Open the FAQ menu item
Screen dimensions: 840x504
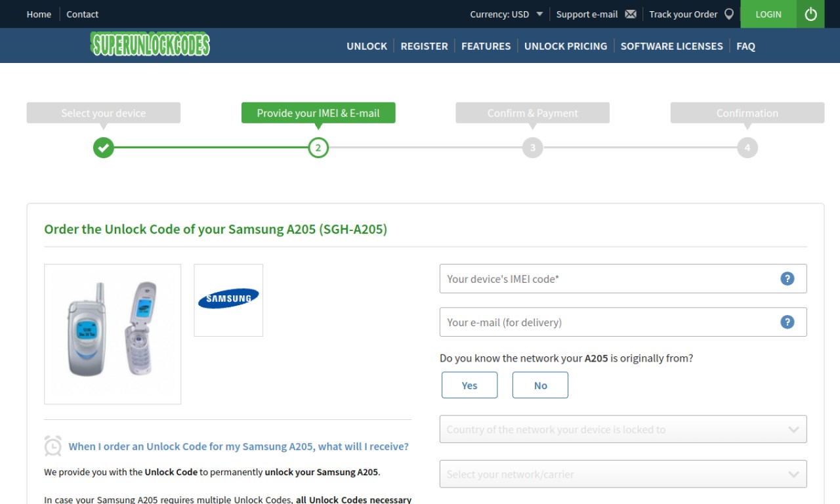[745, 46]
